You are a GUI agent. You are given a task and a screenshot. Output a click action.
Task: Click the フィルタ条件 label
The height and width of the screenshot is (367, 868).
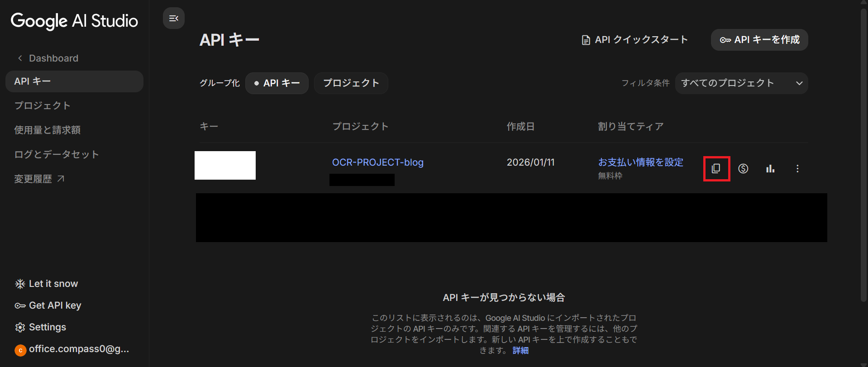645,83
